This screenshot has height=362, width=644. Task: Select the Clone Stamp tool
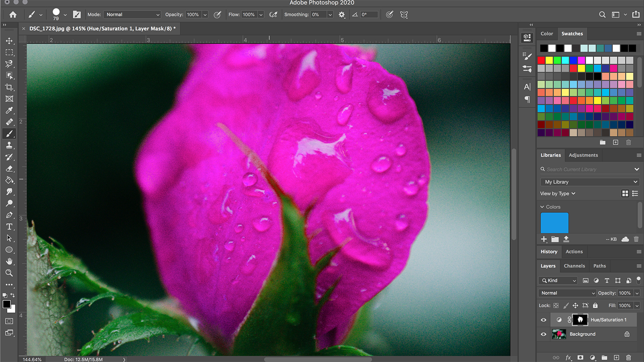(x=9, y=145)
